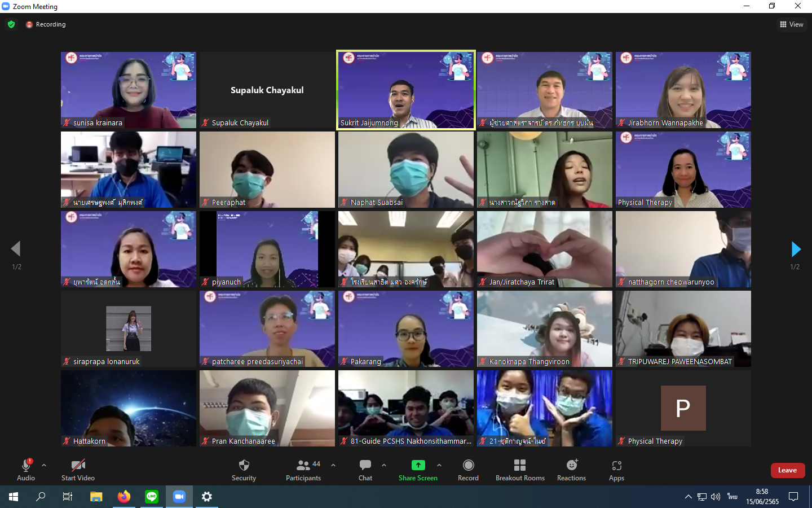Expand share options arrow beside Share Screen
Image resolution: width=812 pixels, height=508 pixels.
439,465
